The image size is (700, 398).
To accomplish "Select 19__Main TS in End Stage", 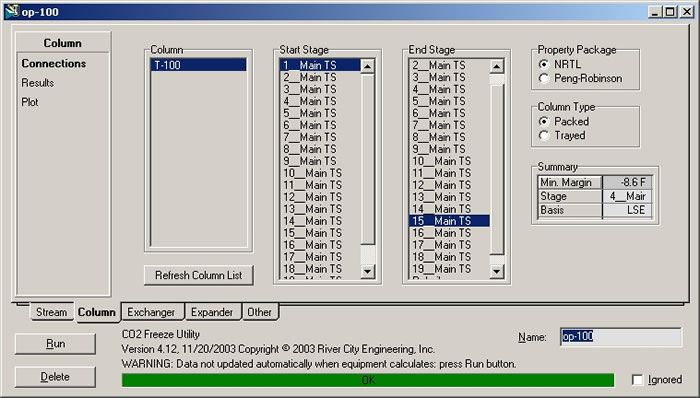I will tap(449, 269).
